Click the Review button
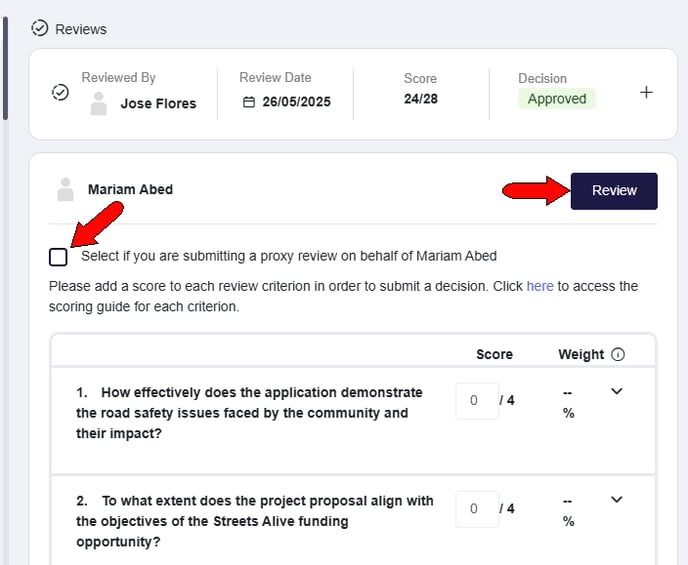 (x=614, y=191)
